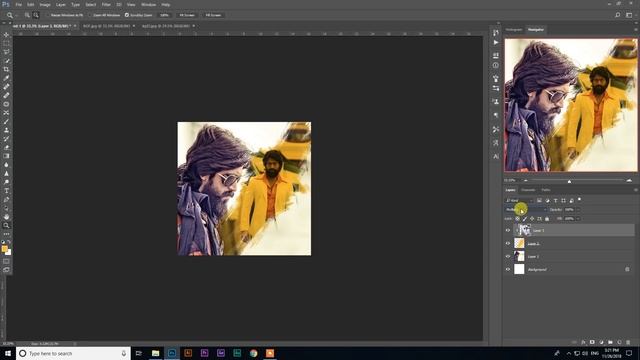The height and width of the screenshot is (360, 640).
Task: Toggle visibility of the third layer row
Action: (x=508, y=256)
